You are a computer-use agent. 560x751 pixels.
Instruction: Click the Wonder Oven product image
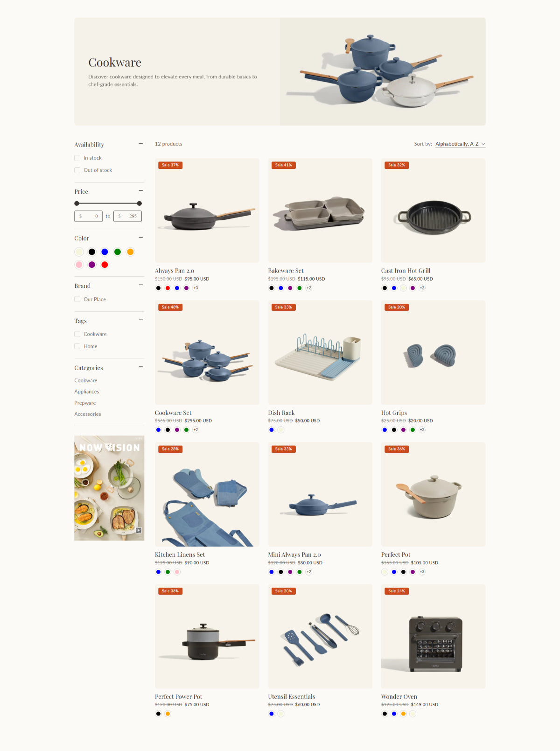(434, 636)
